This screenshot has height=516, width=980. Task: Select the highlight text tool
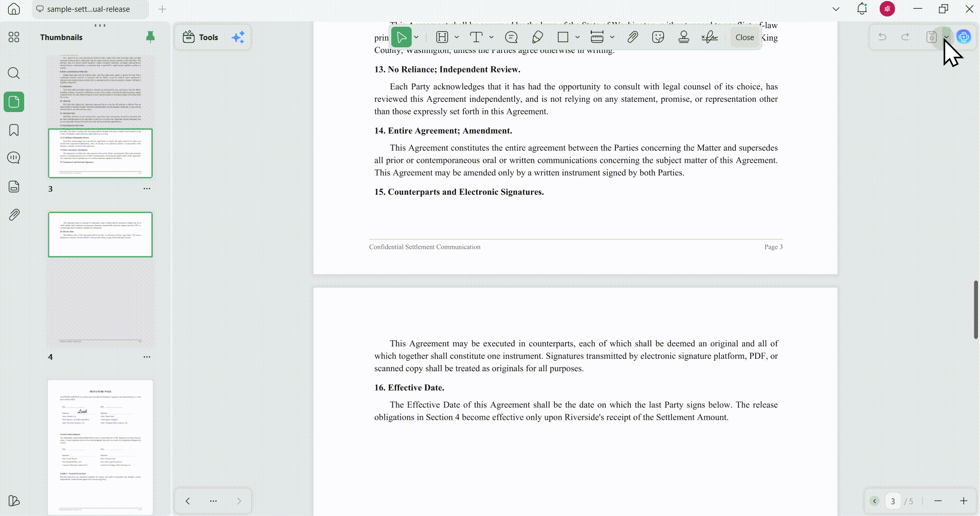pos(442,37)
